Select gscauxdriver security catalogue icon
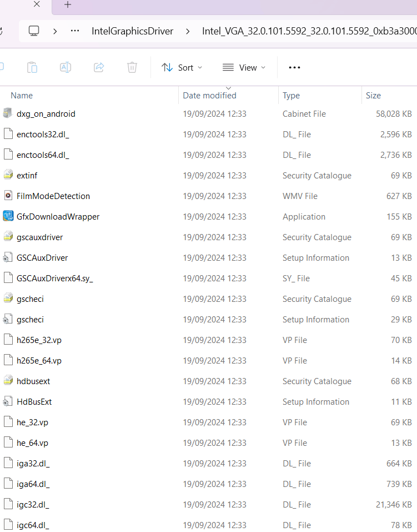The width and height of the screenshot is (417, 532). 8,237
